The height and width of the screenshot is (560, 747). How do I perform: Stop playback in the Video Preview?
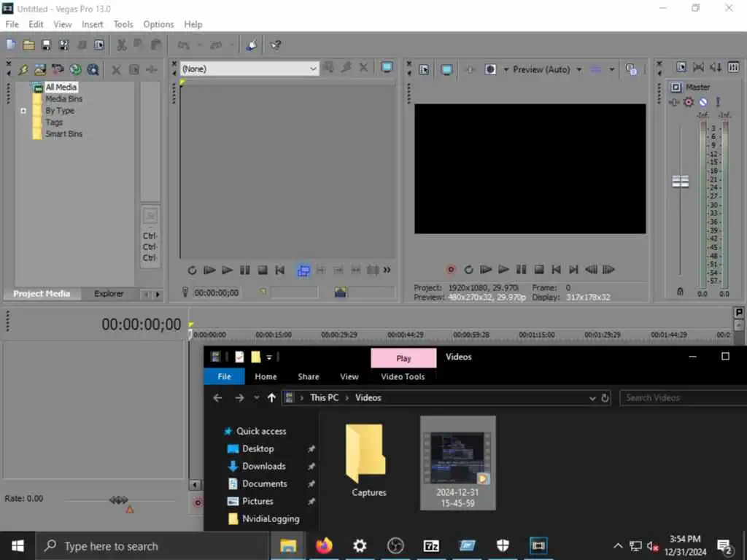(x=539, y=270)
